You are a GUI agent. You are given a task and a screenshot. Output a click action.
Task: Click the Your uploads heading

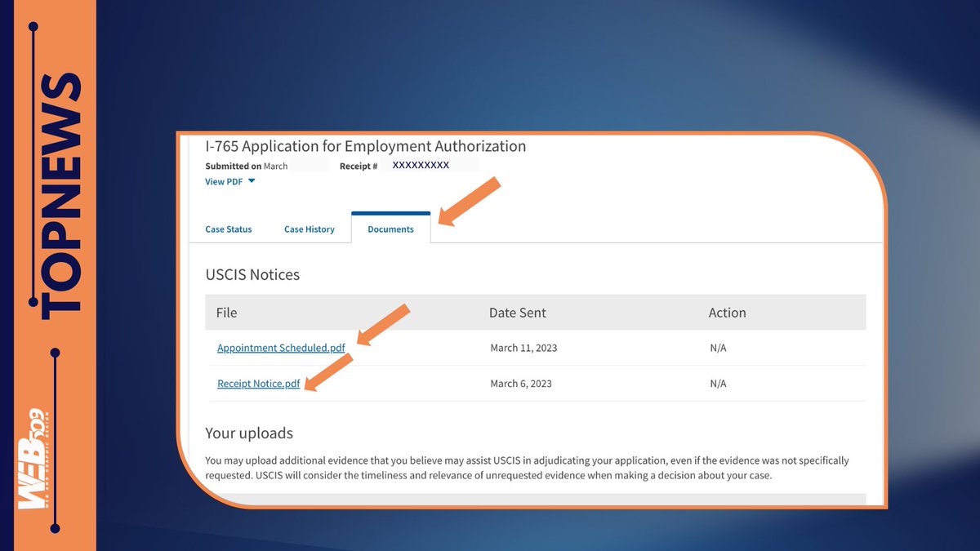click(249, 433)
